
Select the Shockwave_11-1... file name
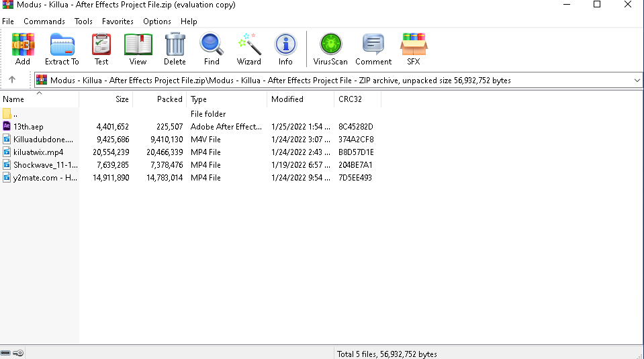point(46,165)
